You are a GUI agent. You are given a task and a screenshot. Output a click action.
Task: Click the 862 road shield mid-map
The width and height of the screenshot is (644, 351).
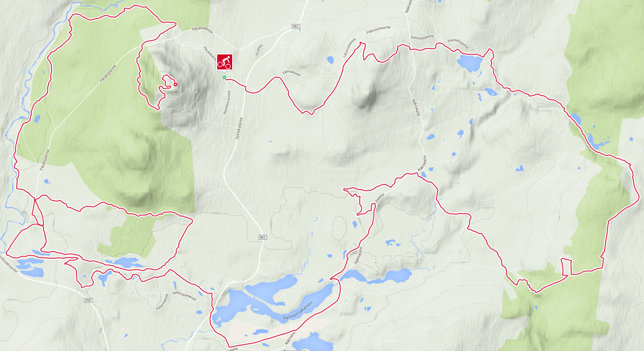(x=263, y=237)
